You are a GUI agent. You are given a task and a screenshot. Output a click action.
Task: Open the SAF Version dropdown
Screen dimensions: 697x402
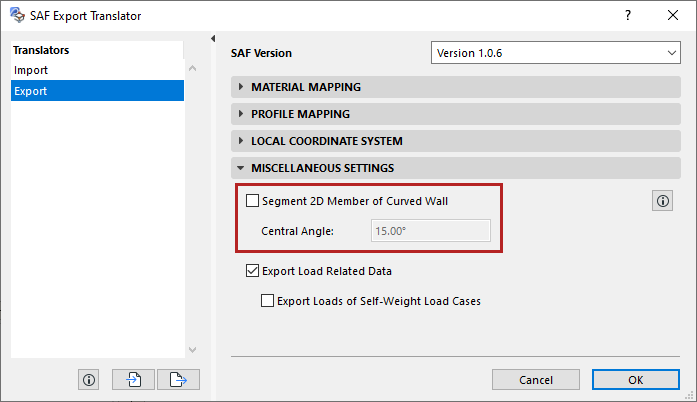pyautogui.click(x=555, y=53)
